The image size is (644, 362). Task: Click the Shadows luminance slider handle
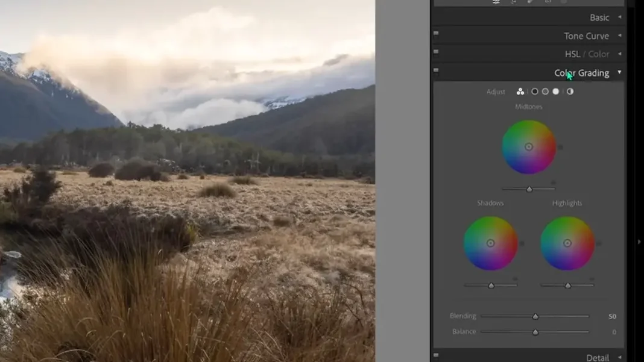coord(491,286)
